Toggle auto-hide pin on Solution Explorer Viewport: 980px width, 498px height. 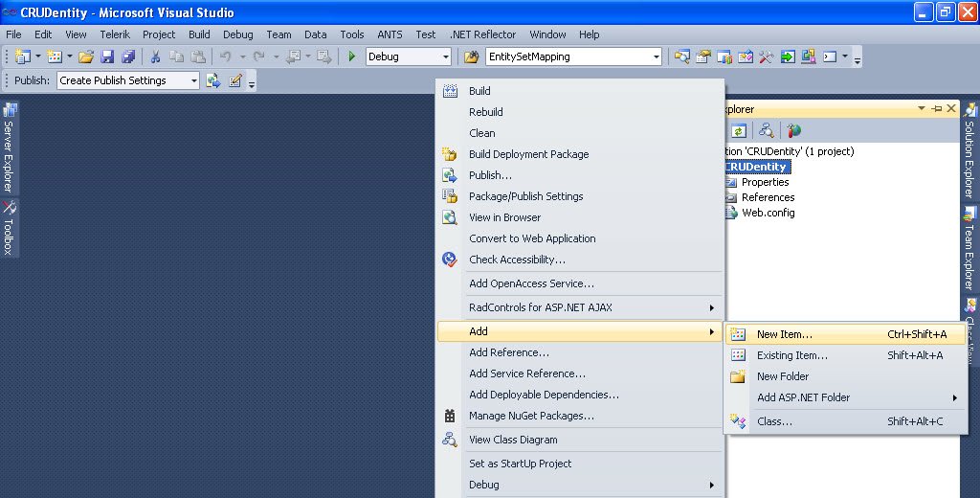[936, 109]
